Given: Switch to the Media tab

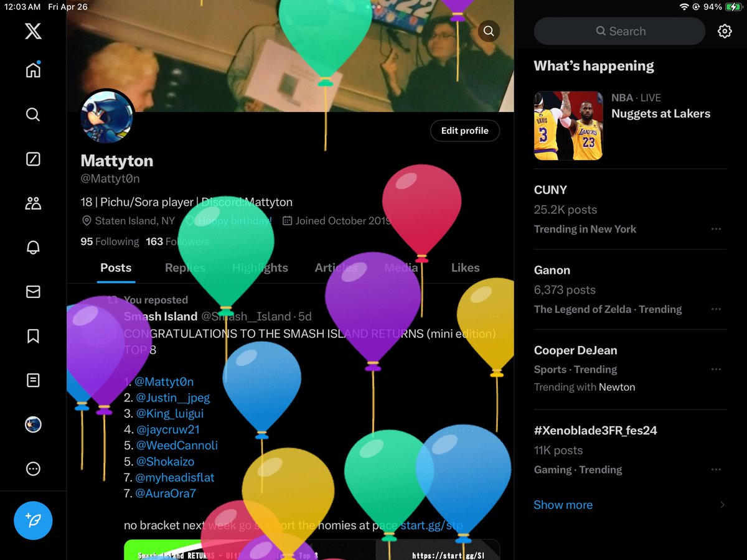Looking at the screenshot, I should click(401, 268).
